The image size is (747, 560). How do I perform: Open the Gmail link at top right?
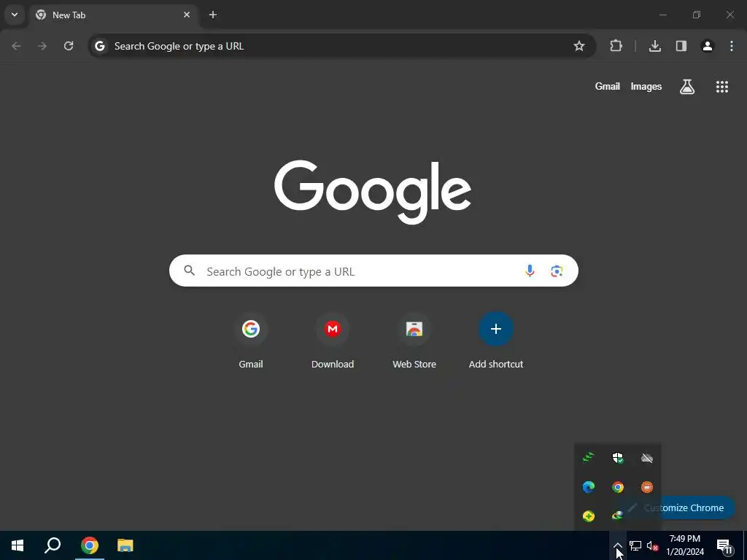click(x=608, y=86)
